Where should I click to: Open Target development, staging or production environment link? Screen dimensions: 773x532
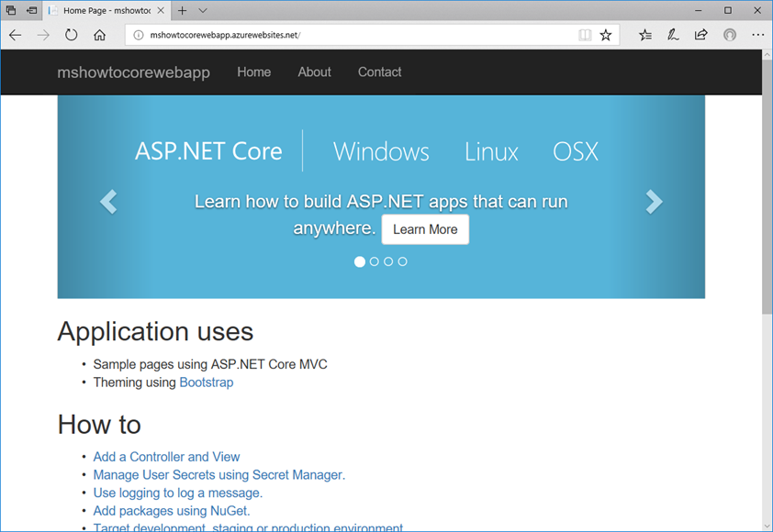point(248,527)
